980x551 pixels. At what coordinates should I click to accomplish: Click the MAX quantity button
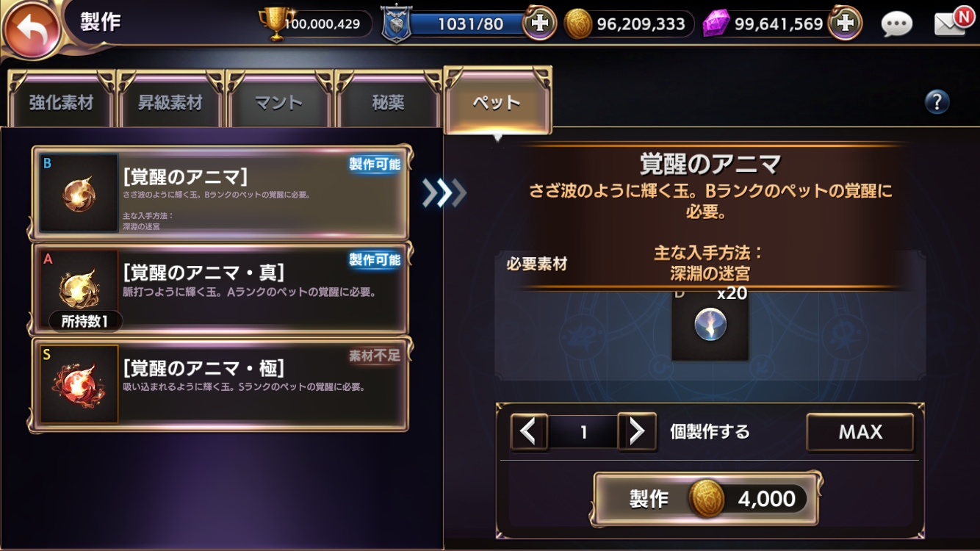[x=860, y=432]
